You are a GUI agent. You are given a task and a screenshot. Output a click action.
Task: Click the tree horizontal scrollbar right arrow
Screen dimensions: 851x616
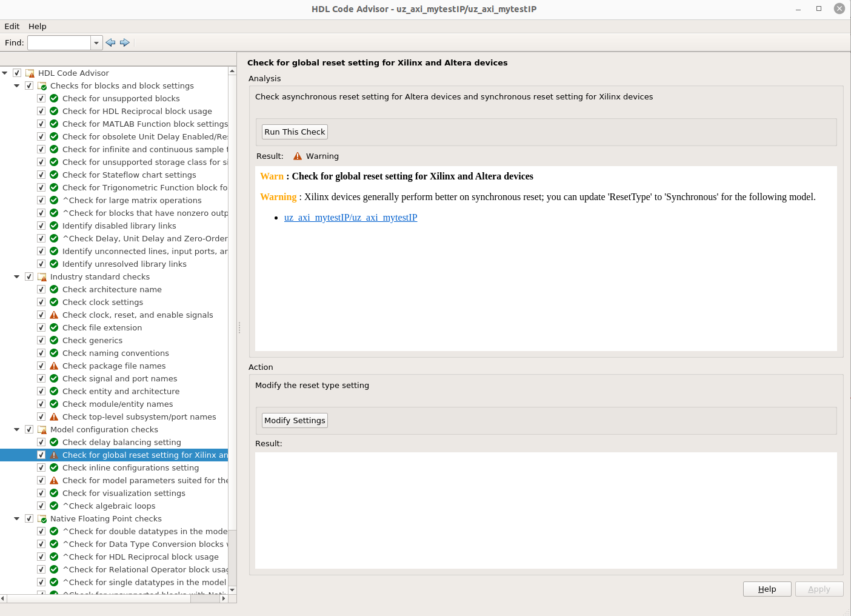click(x=224, y=598)
